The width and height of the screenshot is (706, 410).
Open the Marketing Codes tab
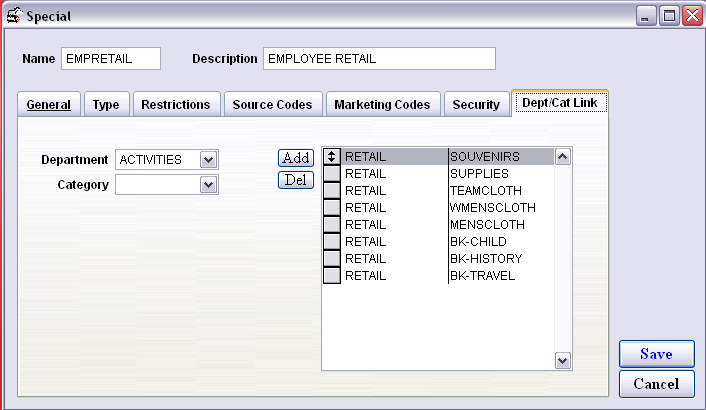click(x=382, y=104)
